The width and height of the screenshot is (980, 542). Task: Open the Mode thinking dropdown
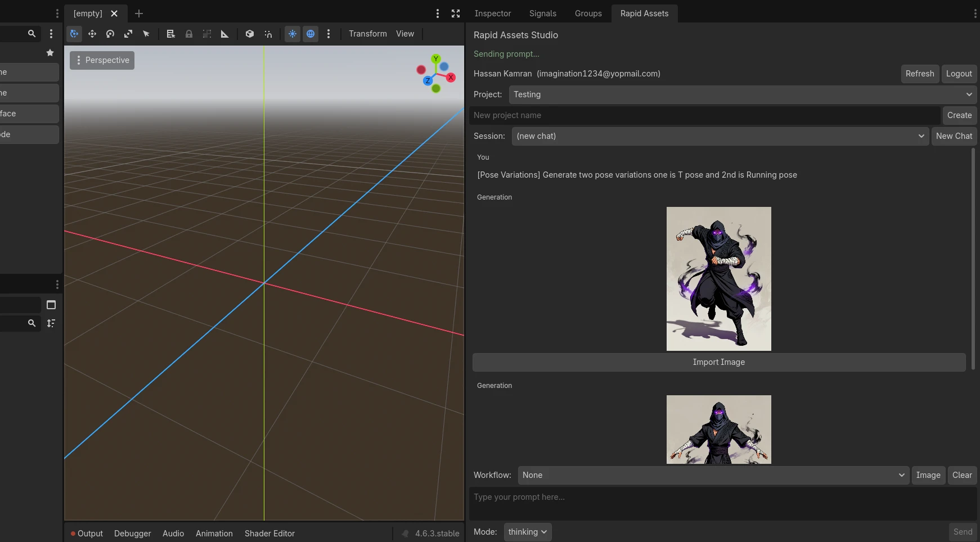(528, 532)
